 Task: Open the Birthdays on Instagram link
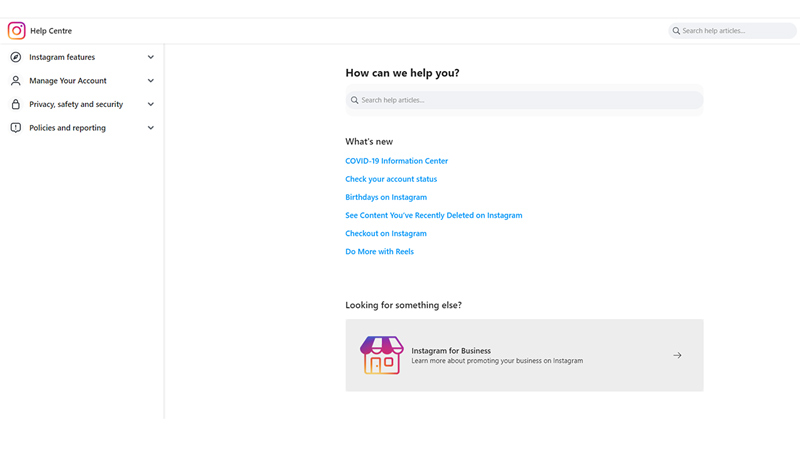[x=386, y=197]
